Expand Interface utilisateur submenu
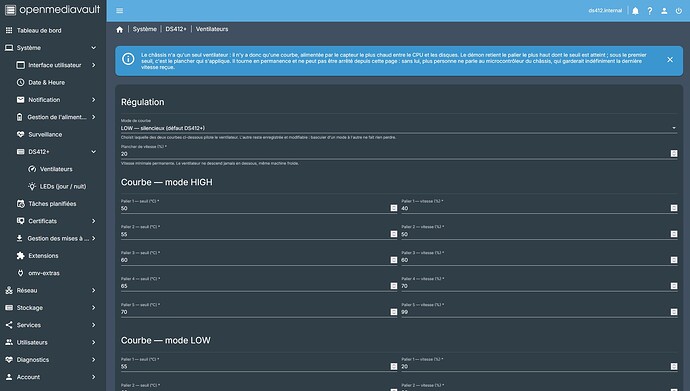Screen dimensions: 690x391 pos(53,65)
